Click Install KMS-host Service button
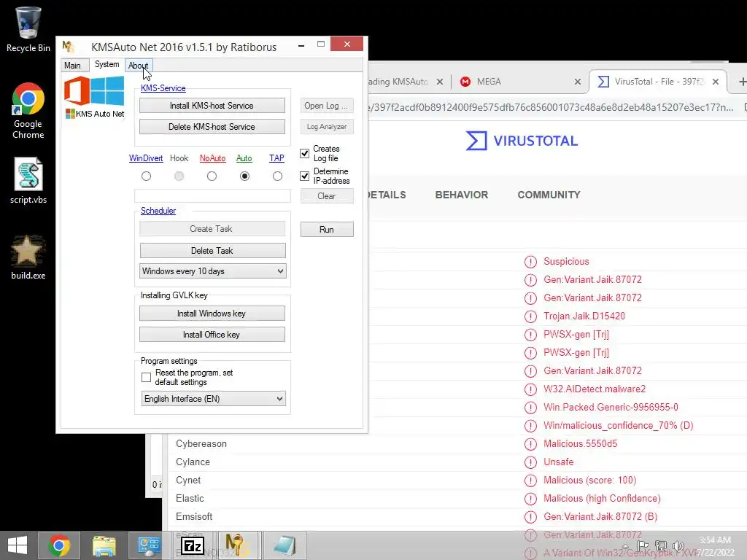The height and width of the screenshot is (560, 747). 212,106
